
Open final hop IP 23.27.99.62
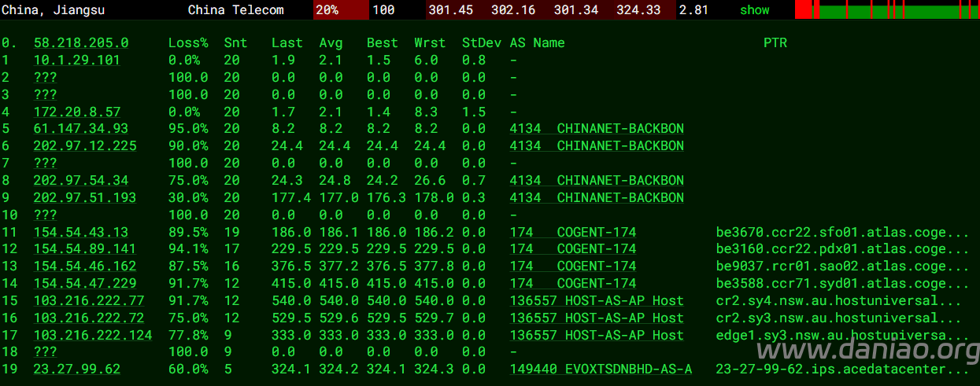point(76,369)
